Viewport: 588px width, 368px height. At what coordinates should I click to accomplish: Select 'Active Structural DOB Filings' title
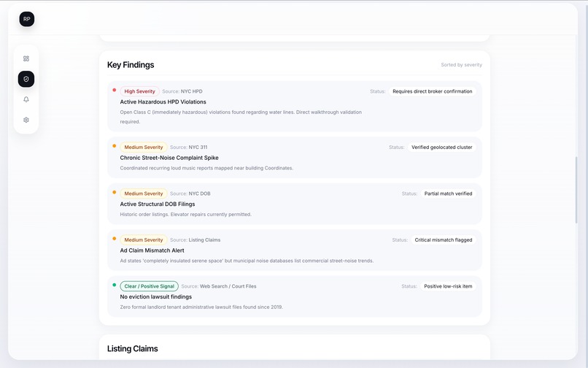click(158, 204)
